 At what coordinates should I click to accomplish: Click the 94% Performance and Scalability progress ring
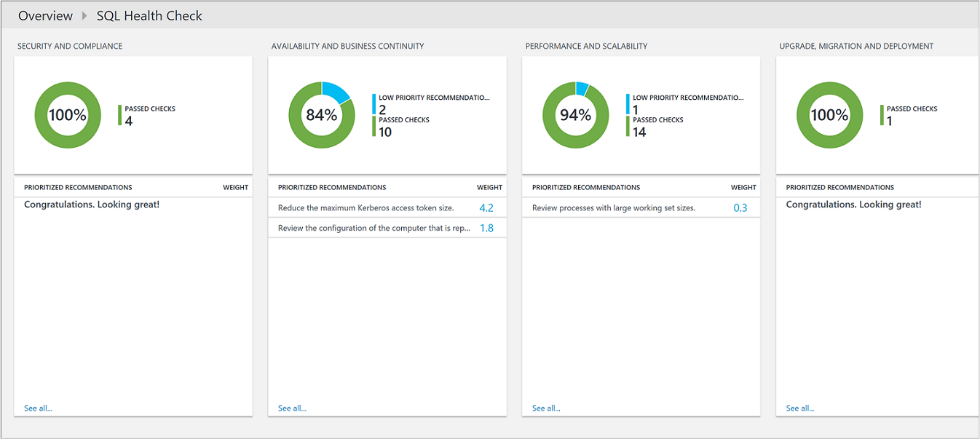pos(576,115)
